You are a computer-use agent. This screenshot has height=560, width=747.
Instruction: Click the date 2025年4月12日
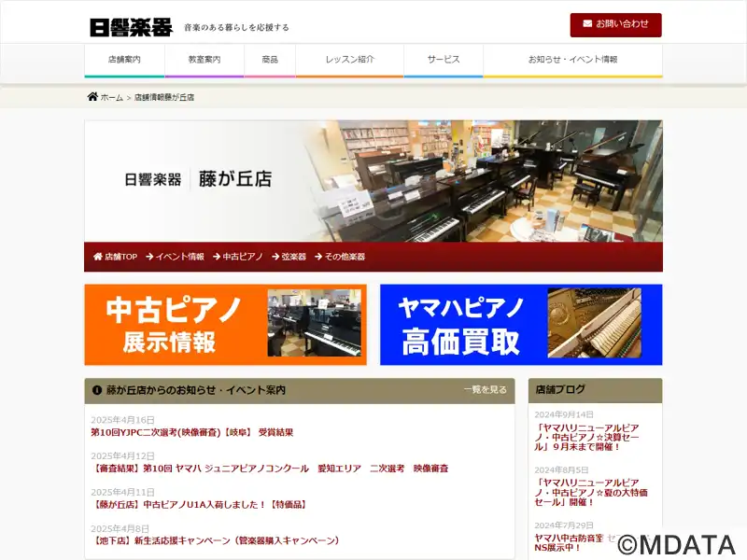122,456
